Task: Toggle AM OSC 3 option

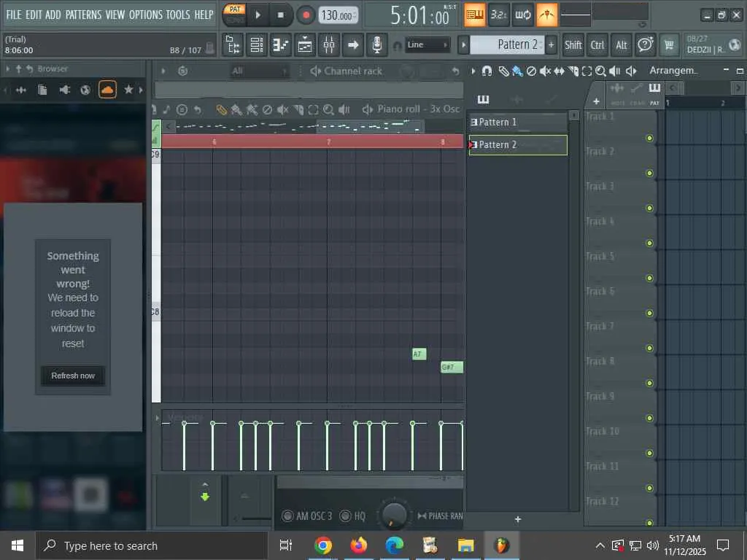Action: point(287,516)
